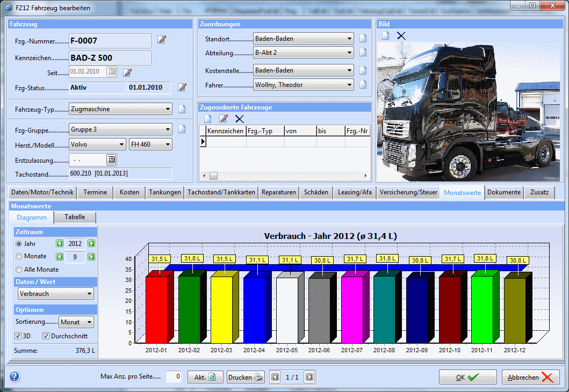Image resolution: width=569 pixels, height=392 pixels.
Task: Click the delete X icon in Zugeordnete Fahrzeuge
Action: 240,119
